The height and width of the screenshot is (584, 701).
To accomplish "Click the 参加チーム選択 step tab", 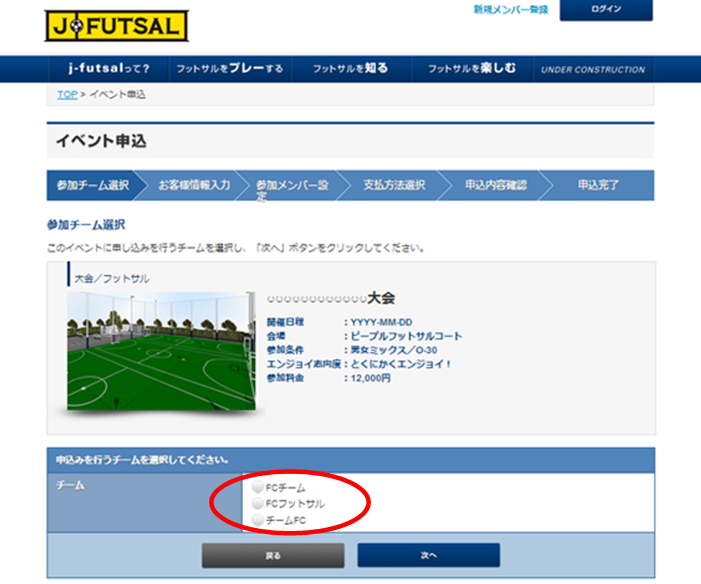I will click(x=93, y=186).
